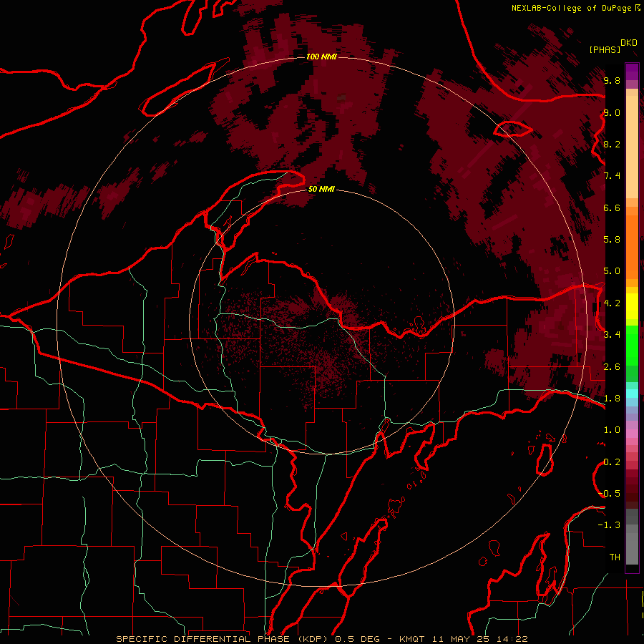Click the 6.6 scale value
This screenshot has width=644, height=644.
[x=612, y=208]
